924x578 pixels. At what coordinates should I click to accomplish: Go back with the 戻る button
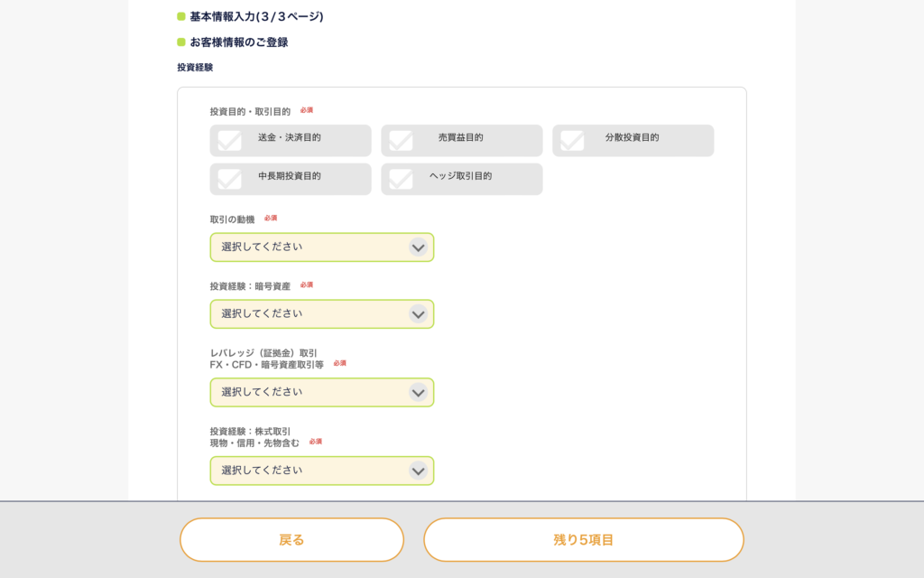(291, 540)
